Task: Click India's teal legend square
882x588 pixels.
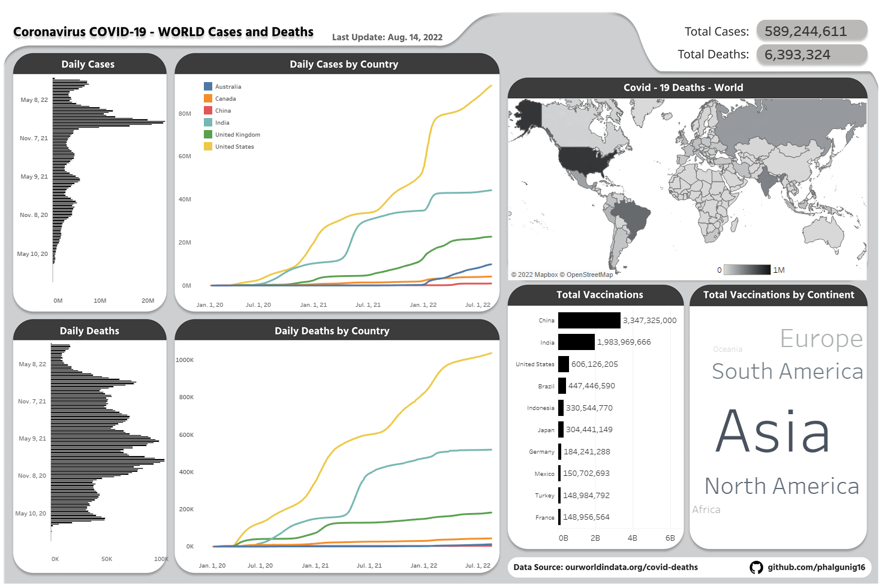Action: click(207, 122)
